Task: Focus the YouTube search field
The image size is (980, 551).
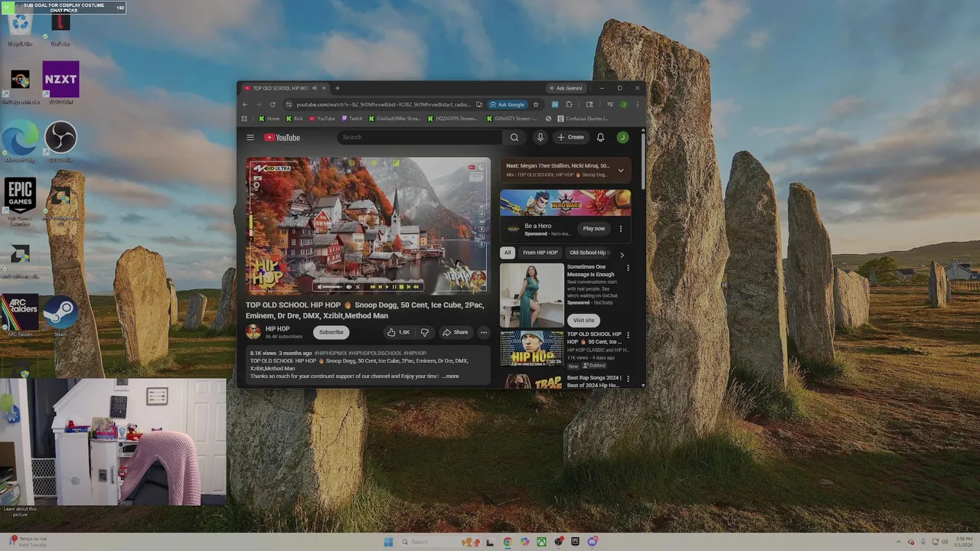Action: [420, 137]
